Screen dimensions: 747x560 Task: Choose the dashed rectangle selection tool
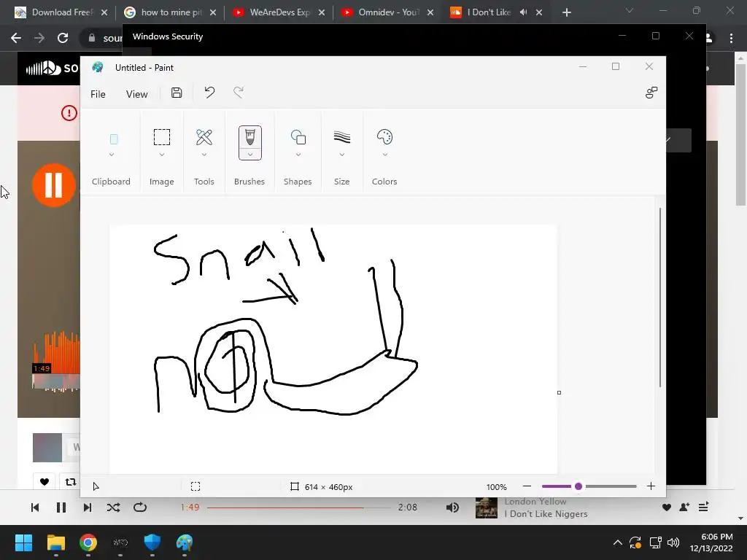tap(162, 137)
